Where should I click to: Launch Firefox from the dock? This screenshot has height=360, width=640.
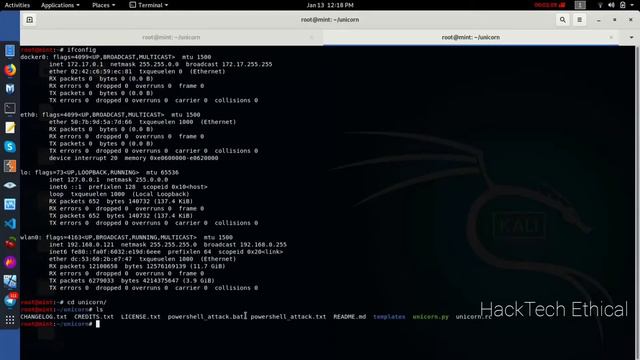pos(10,70)
